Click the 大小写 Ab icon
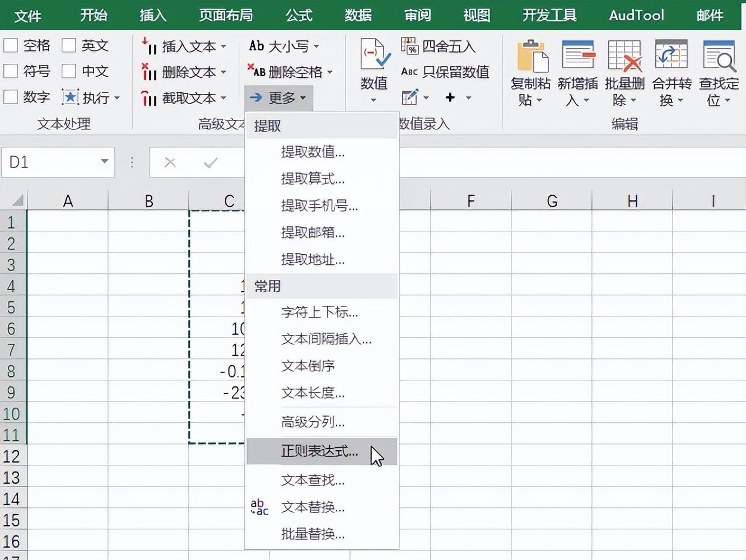This screenshot has height=560, width=746. click(x=257, y=46)
